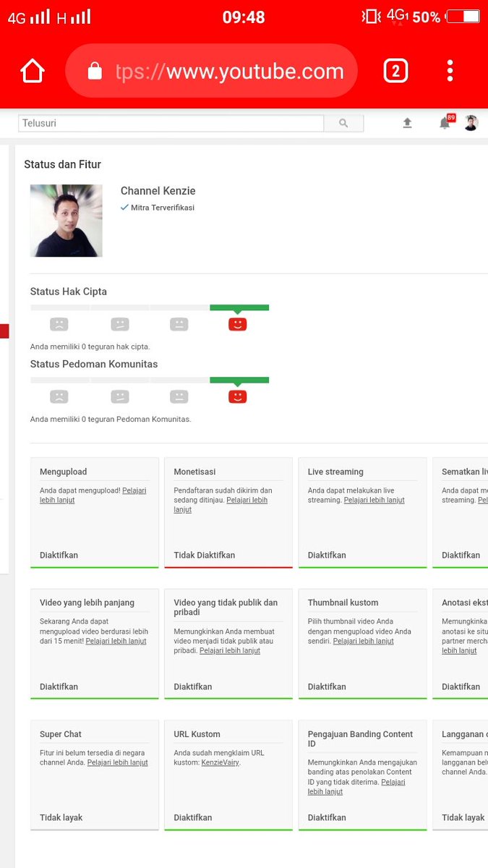
Task: Click Diaktifkan status in Video yang lebih panjang card
Action: (59, 687)
